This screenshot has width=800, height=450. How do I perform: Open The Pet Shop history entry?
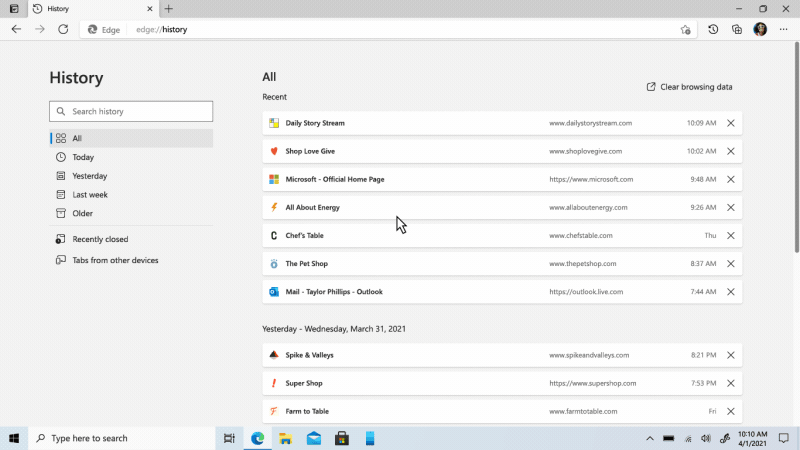point(502,264)
